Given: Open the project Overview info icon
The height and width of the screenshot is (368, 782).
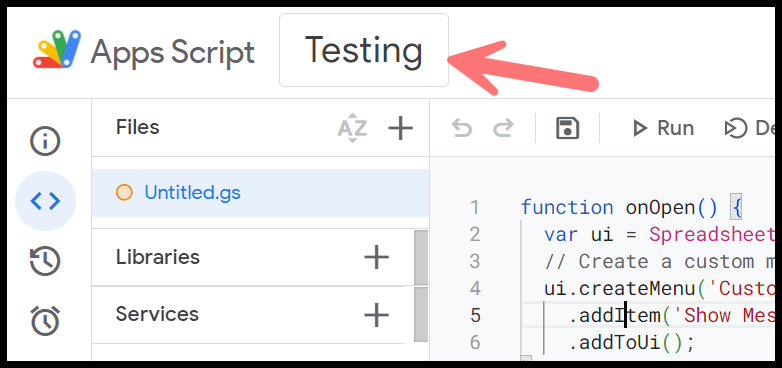Looking at the screenshot, I should coord(45,141).
